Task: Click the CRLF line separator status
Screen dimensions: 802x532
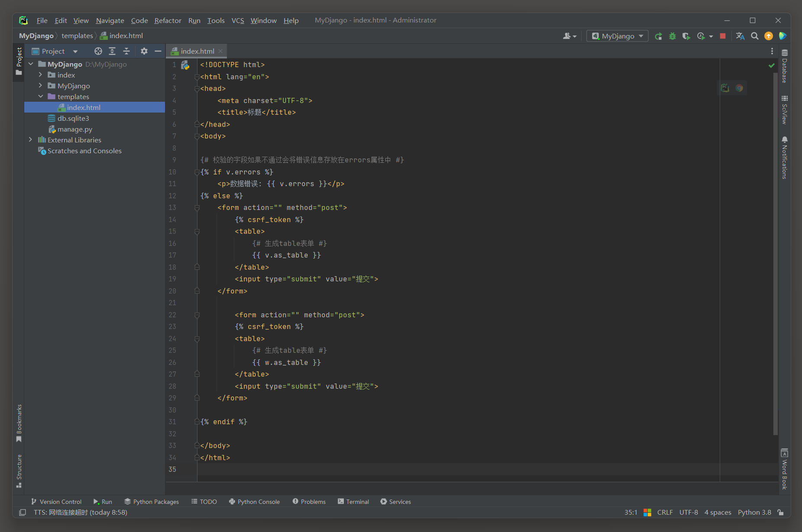Action: (665, 513)
